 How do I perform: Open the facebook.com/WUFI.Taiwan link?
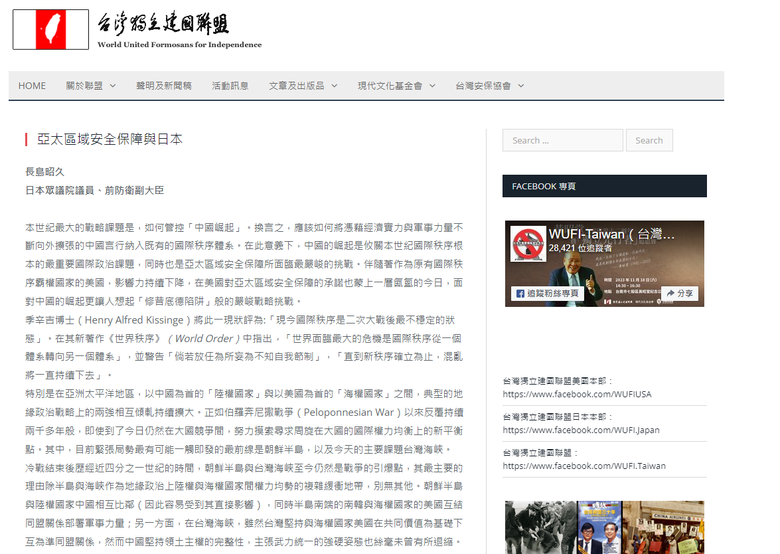coord(584,465)
